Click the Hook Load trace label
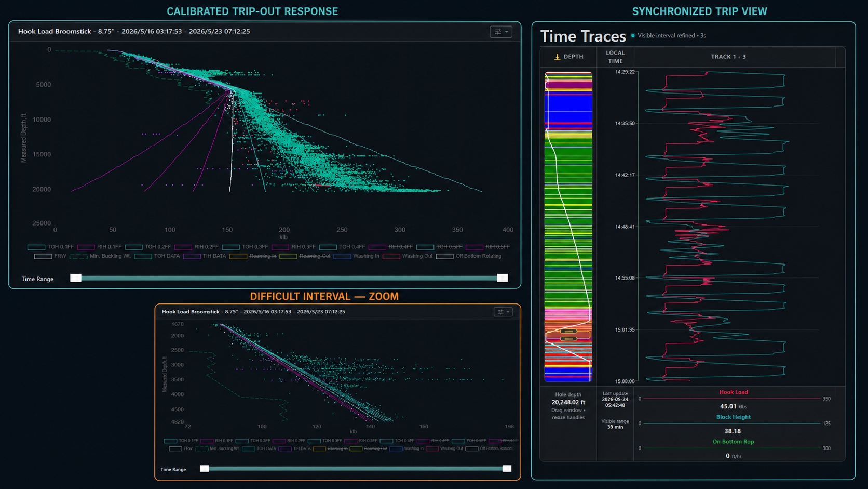The height and width of the screenshot is (489, 868). pyautogui.click(x=734, y=392)
